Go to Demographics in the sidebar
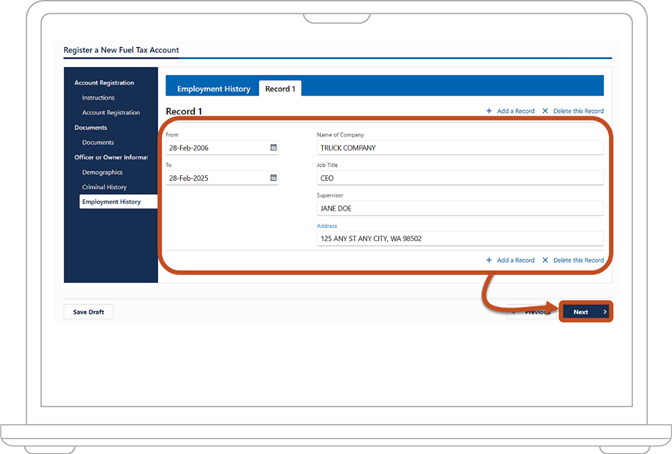 pyautogui.click(x=102, y=172)
